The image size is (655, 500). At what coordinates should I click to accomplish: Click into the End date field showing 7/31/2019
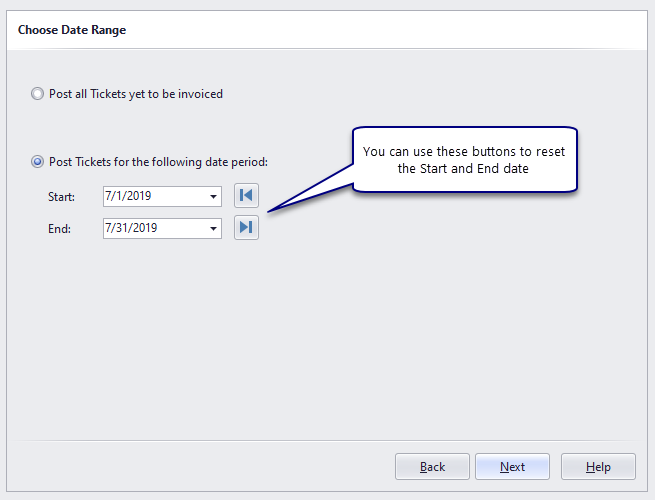click(x=150, y=229)
